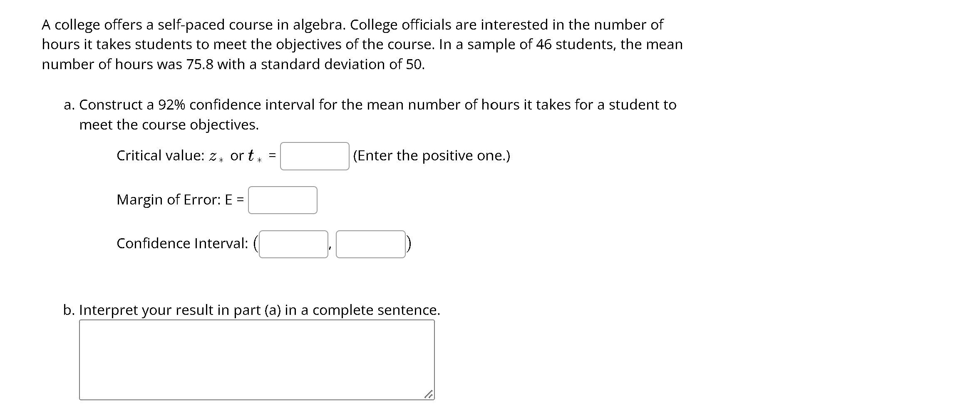Viewport: 980px width, 409px height.
Task: Click the problem description paragraph
Action: click(x=362, y=45)
